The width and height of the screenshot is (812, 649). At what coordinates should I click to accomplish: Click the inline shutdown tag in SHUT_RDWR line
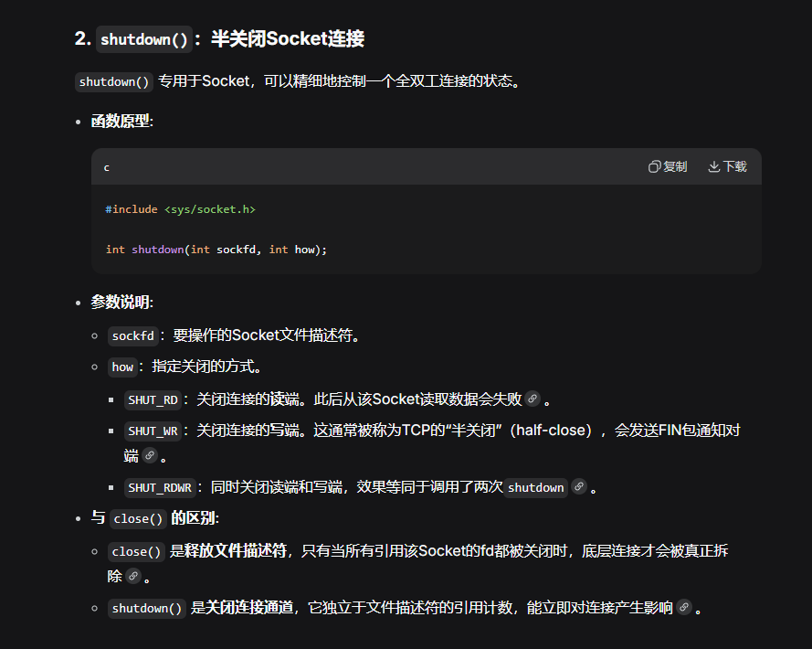point(535,488)
